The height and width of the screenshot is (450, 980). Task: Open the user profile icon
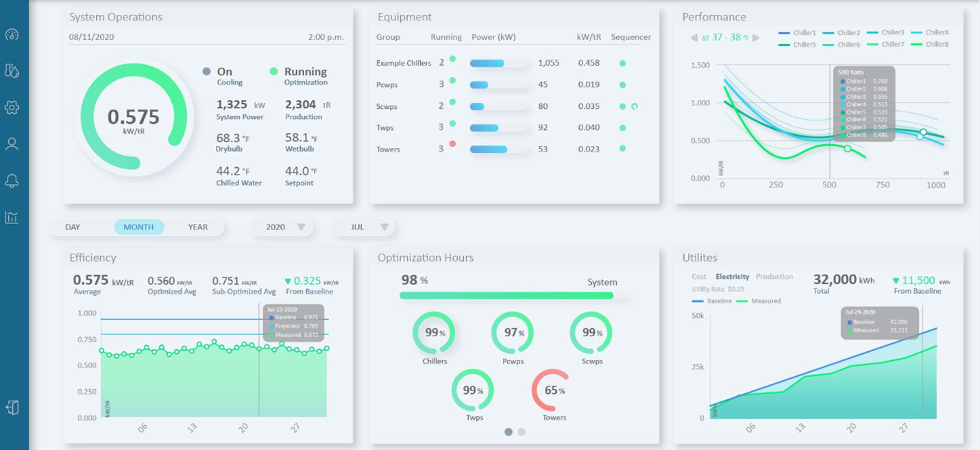(x=12, y=144)
